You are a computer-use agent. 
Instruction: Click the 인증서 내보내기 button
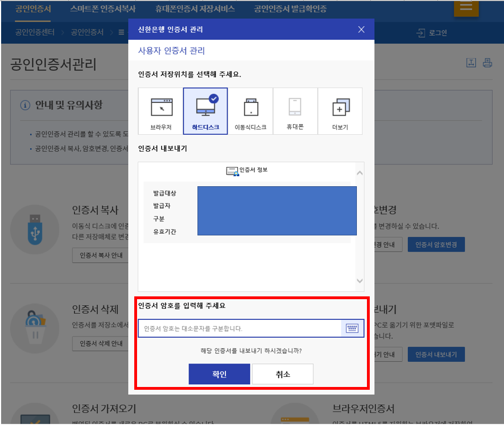(436, 354)
